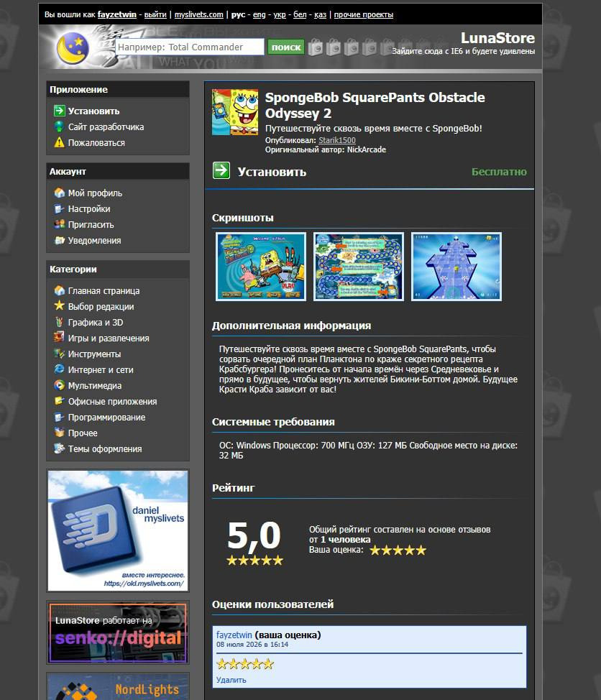Click the LunaStore title text
The width and height of the screenshot is (601, 700).
498,38
